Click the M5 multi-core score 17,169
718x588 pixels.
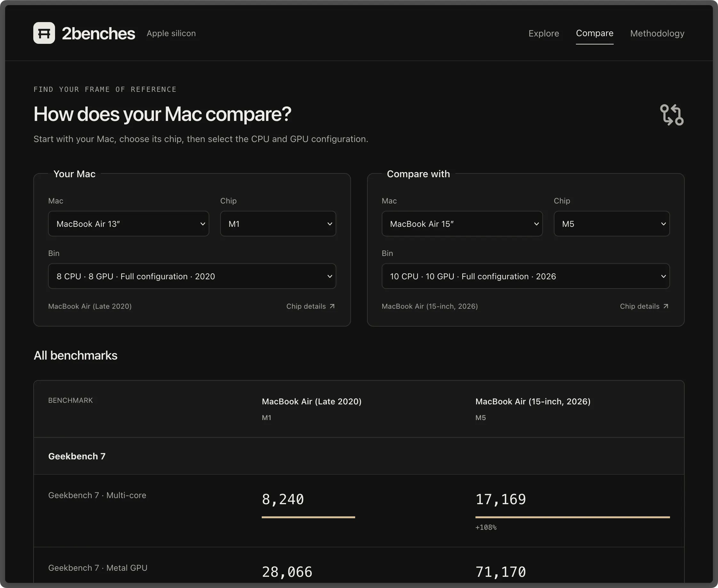[x=500, y=500]
